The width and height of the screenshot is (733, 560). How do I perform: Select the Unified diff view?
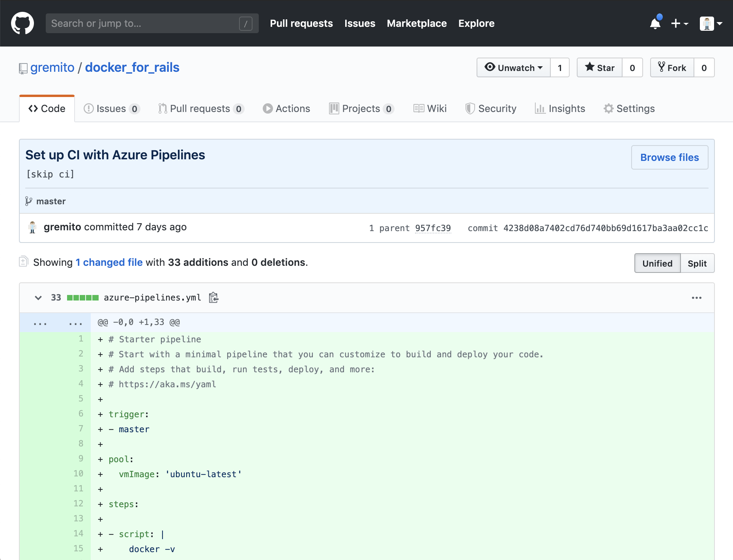point(657,263)
